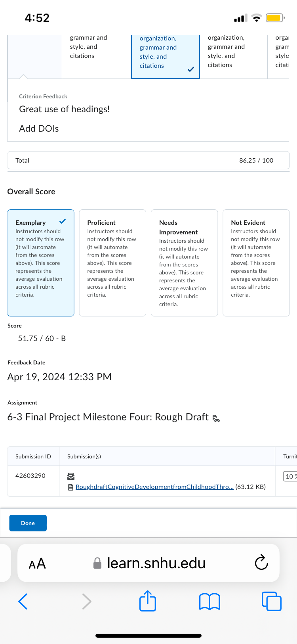Open the AA reader settings
The width and height of the screenshot is (297, 644).
click(37, 563)
